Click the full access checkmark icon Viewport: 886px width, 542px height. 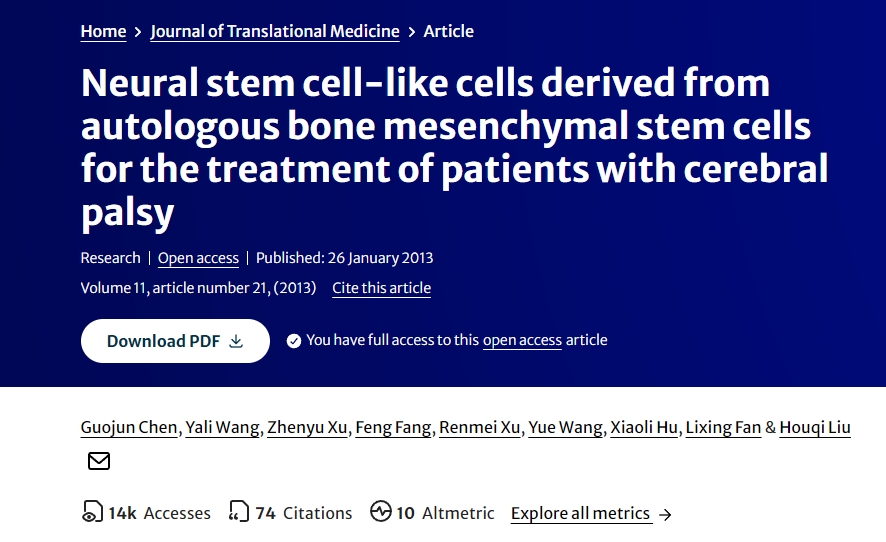click(x=294, y=341)
